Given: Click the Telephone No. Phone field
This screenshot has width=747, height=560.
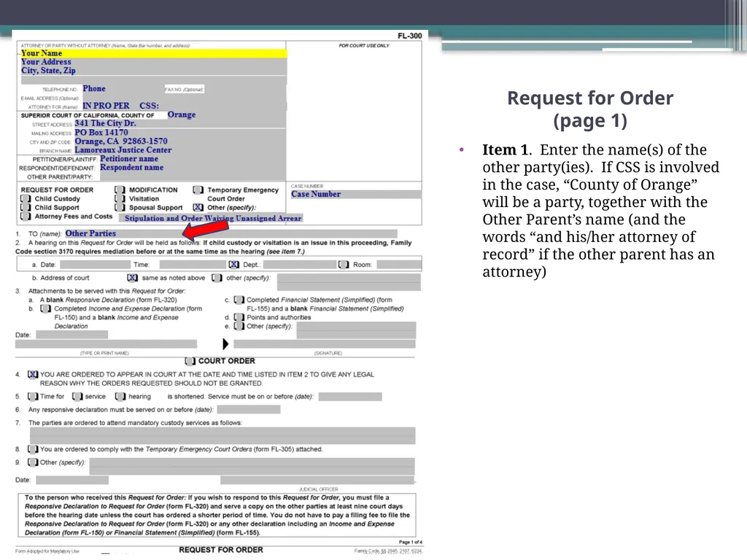Looking at the screenshot, I should tap(122, 88).
